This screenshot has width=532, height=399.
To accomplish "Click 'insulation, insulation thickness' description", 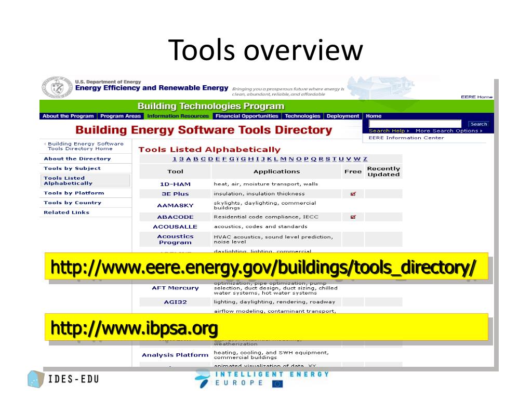I will 259,194.
